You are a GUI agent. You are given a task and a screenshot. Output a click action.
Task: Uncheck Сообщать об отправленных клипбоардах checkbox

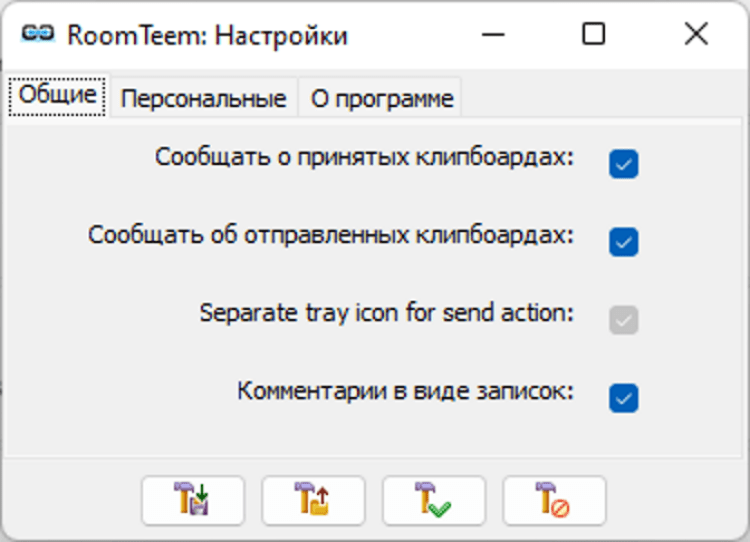(x=623, y=242)
